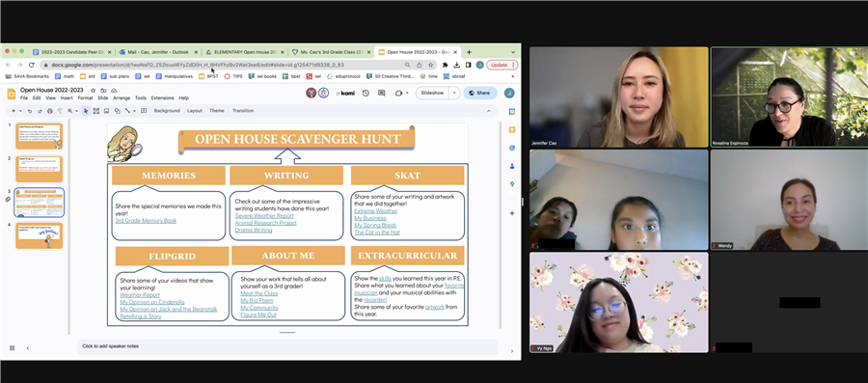Select slide 4 thumbnail in filmstrip

[40, 235]
